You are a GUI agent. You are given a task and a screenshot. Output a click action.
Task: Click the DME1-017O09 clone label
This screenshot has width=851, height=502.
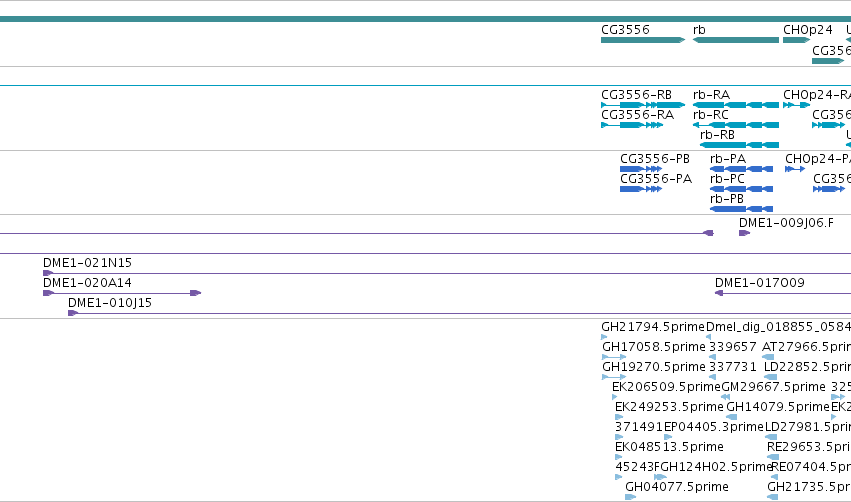(x=760, y=283)
